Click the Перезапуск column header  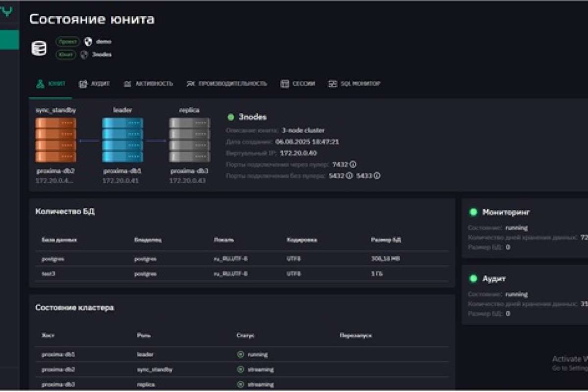(356, 336)
